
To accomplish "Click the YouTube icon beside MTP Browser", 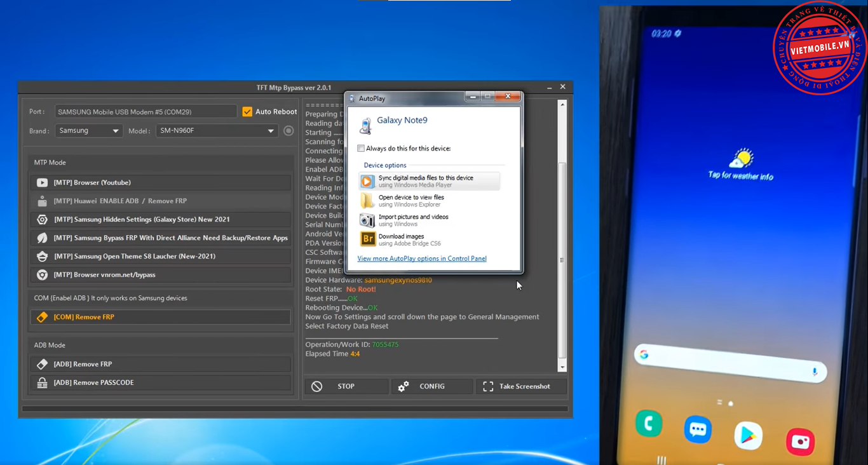I will (x=42, y=182).
